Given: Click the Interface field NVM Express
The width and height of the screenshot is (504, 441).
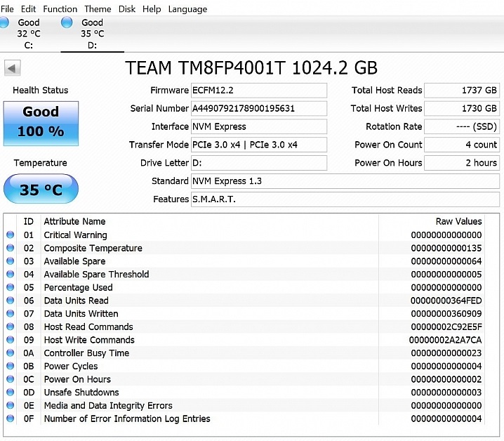Looking at the screenshot, I should [x=259, y=126].
